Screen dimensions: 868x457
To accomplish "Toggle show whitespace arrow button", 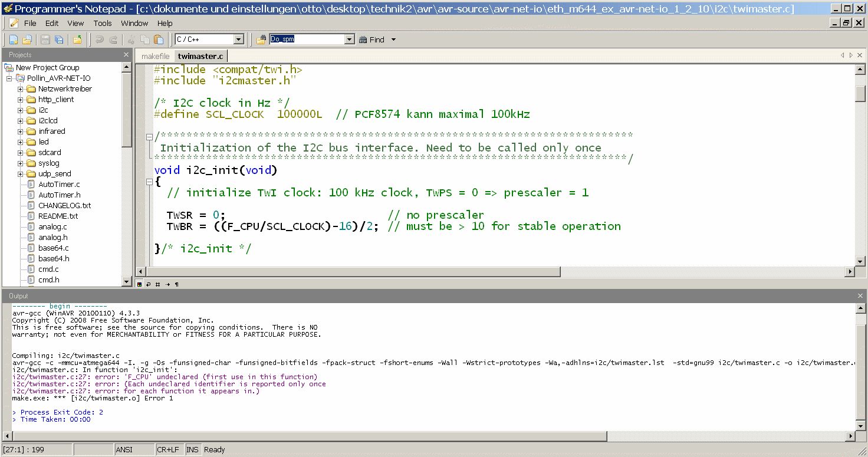I will pos(167,284).
